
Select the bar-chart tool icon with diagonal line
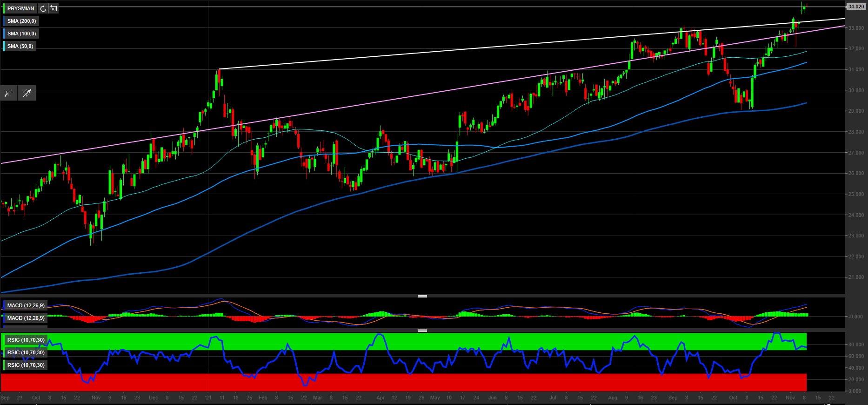point(27,93)
